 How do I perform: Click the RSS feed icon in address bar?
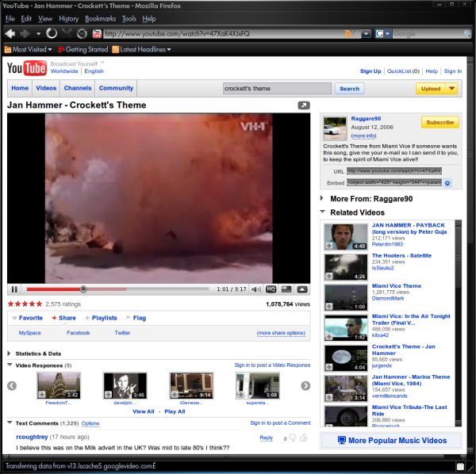coord(348,33)
